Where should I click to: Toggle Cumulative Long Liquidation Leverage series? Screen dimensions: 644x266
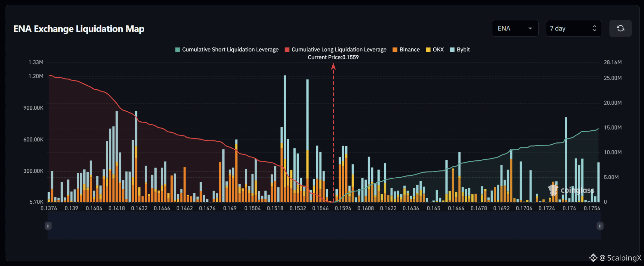[x=335, y=50]
